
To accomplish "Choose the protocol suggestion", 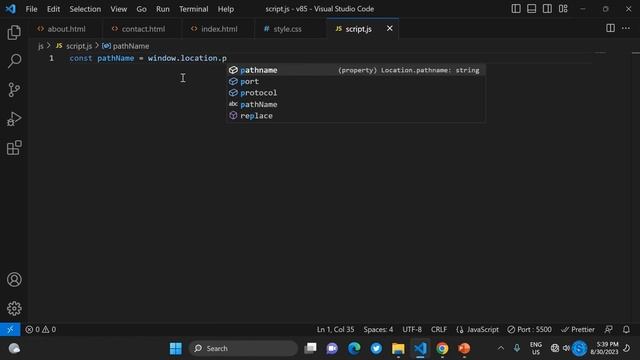I will click(356, 93).
